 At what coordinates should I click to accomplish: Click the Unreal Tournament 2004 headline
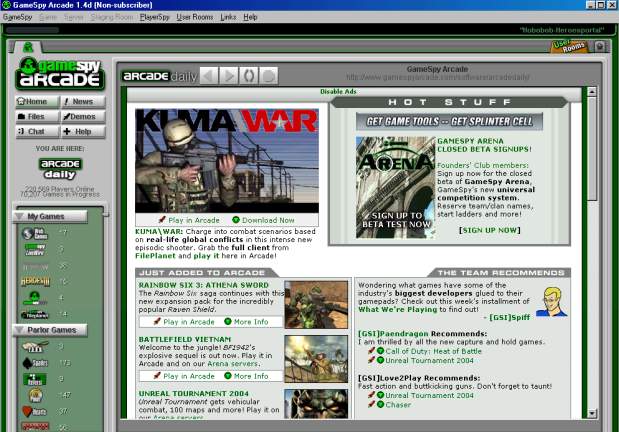194,394
